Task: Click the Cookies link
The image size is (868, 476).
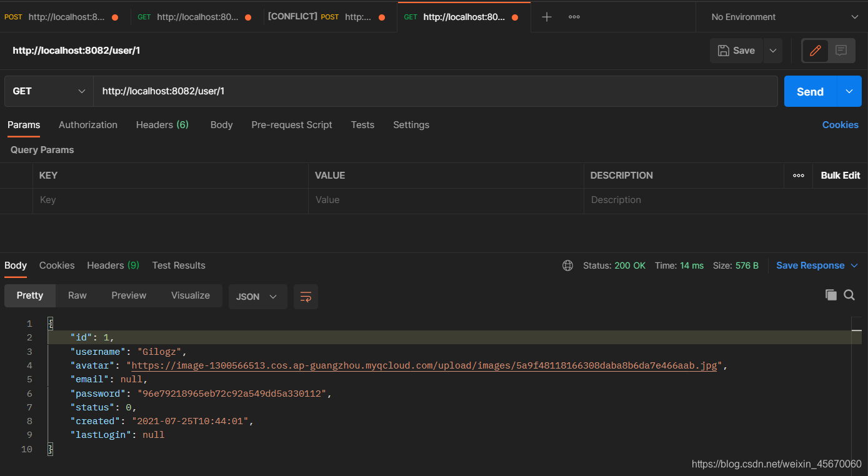Action: coord(840,125)
